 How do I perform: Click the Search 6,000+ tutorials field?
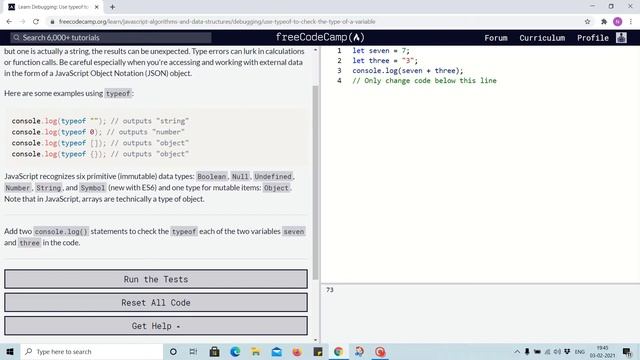(111, 38)
